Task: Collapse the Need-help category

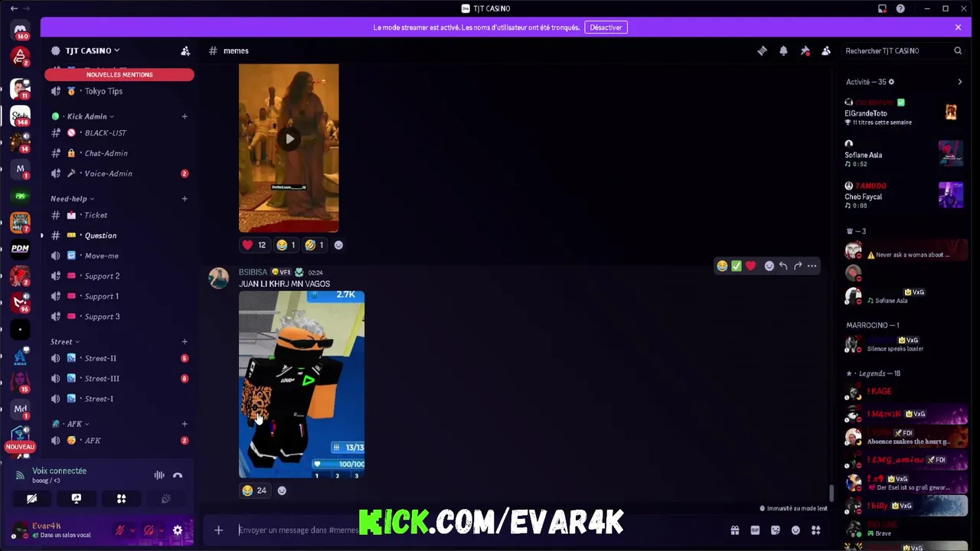Action: 72,198
